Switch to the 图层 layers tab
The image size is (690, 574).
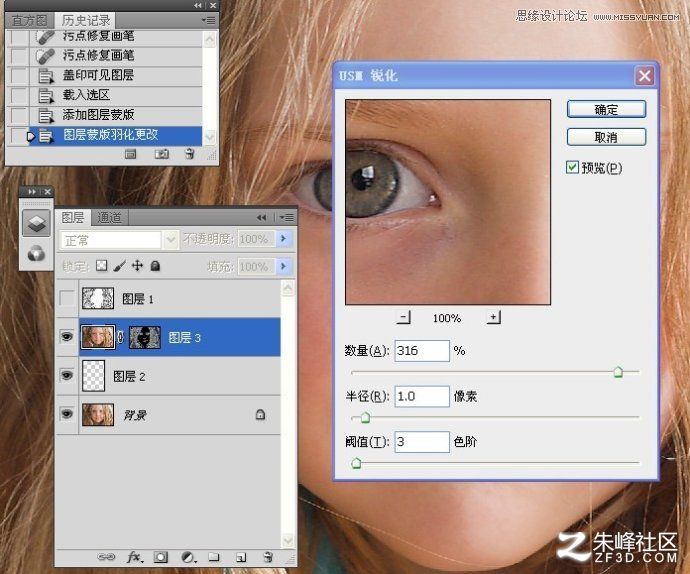pyautogui.click(x=73, y=217)
